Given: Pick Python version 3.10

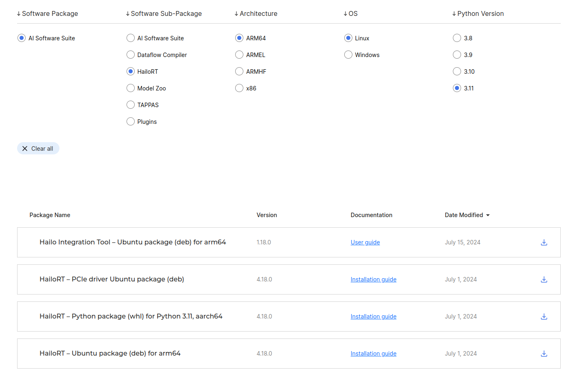Looking at the screenshot, I should [x=457, y=71].
